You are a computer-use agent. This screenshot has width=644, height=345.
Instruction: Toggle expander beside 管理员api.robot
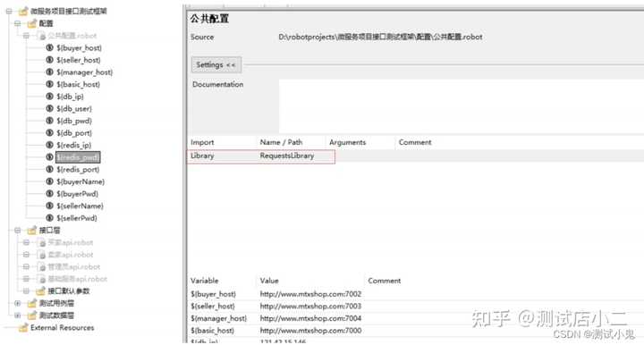click(26, 266)
